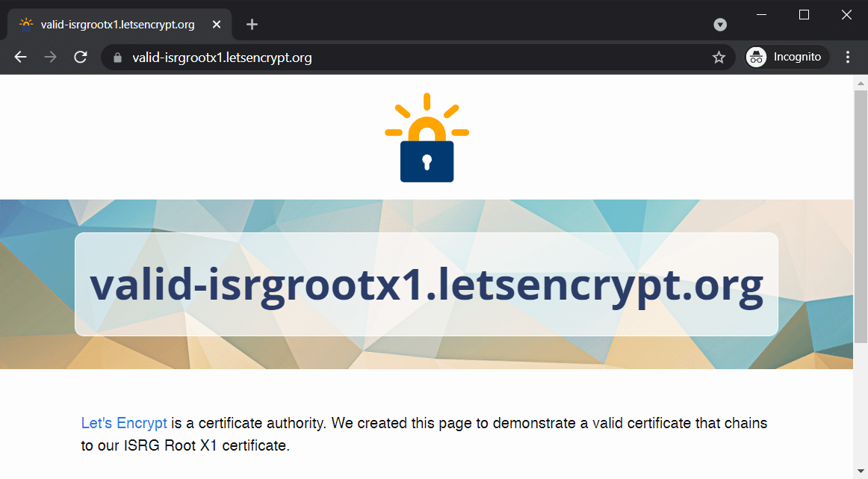Minimize the Chrome window
The image size is (868, 479).
[762, 14]
